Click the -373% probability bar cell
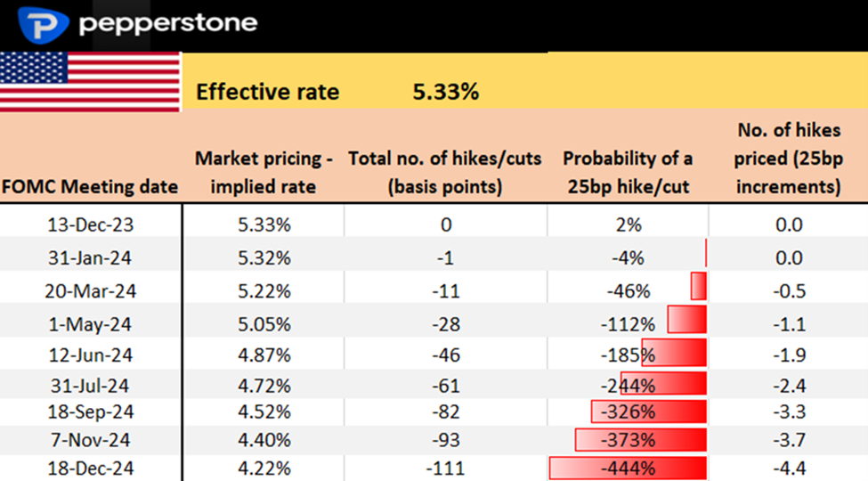This screenshot has height=481, width=868. [x=629, y=439]
